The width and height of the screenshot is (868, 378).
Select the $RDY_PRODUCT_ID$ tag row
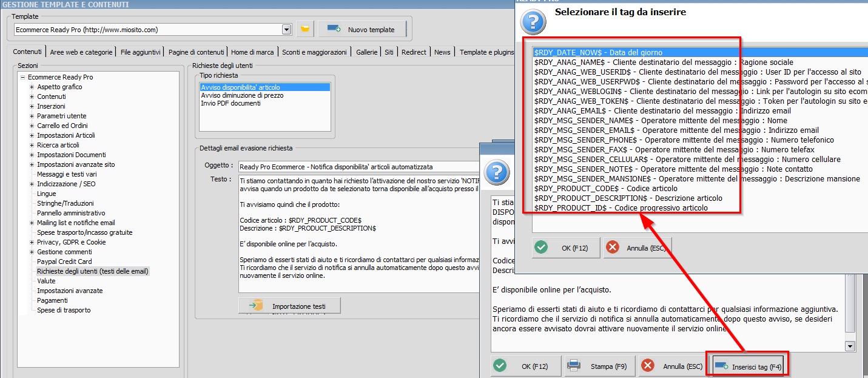pos(700,208)
